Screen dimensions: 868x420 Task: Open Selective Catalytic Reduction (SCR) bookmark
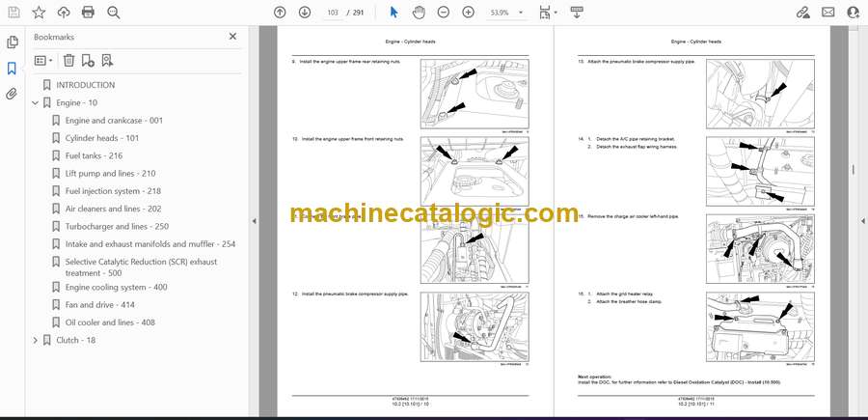click(x=141, y=267)
